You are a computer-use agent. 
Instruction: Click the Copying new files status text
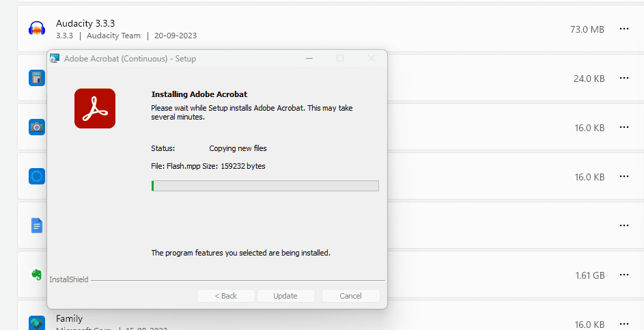[238, 148]
